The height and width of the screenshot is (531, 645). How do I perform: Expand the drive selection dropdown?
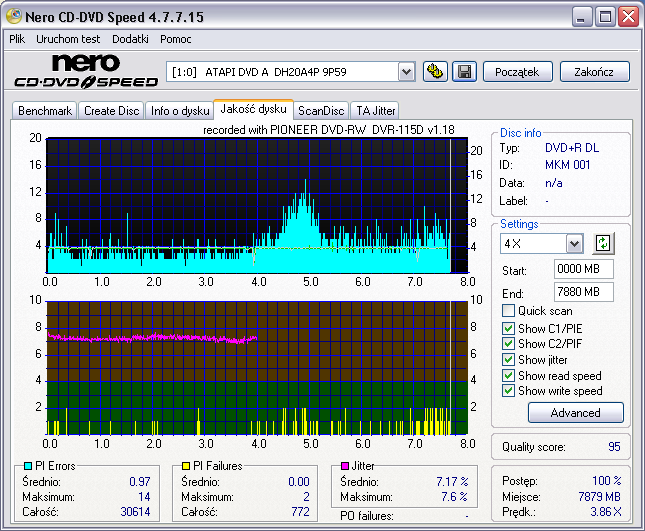[406, 72]
